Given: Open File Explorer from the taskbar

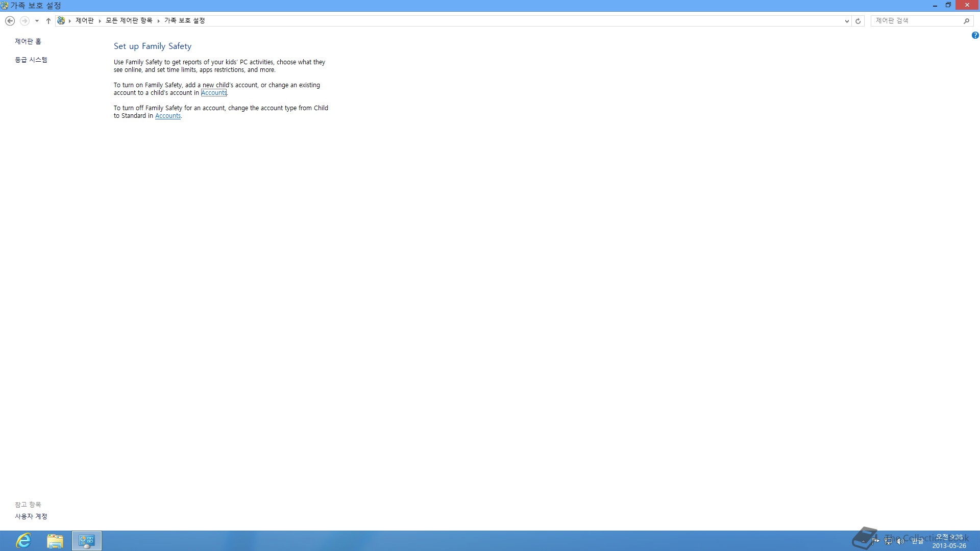Looking at the screenshot, I should click(55, 541).
